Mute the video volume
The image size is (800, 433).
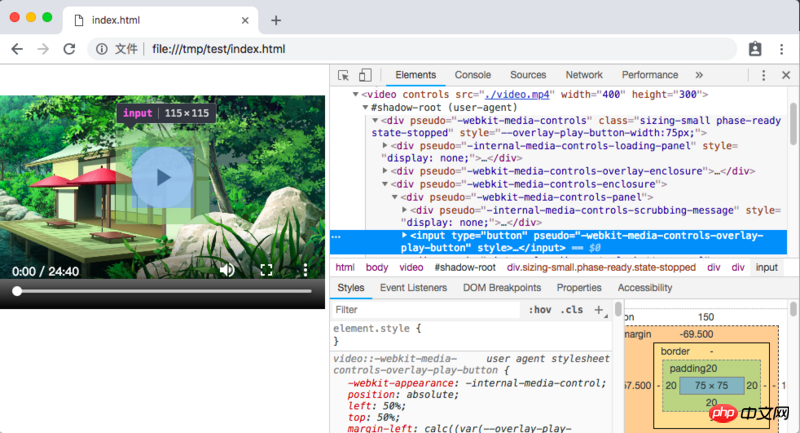(227, 270)
